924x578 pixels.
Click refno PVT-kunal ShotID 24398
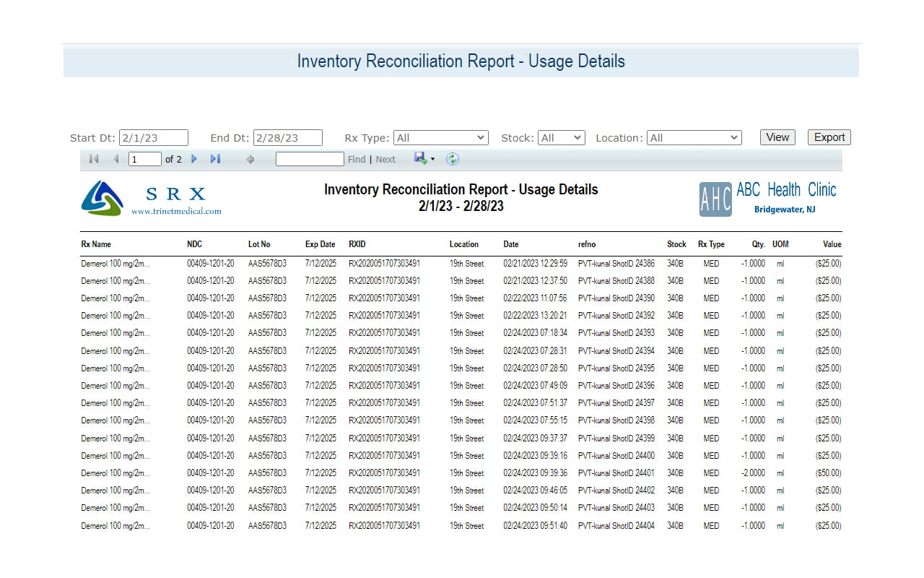point(616,420)
